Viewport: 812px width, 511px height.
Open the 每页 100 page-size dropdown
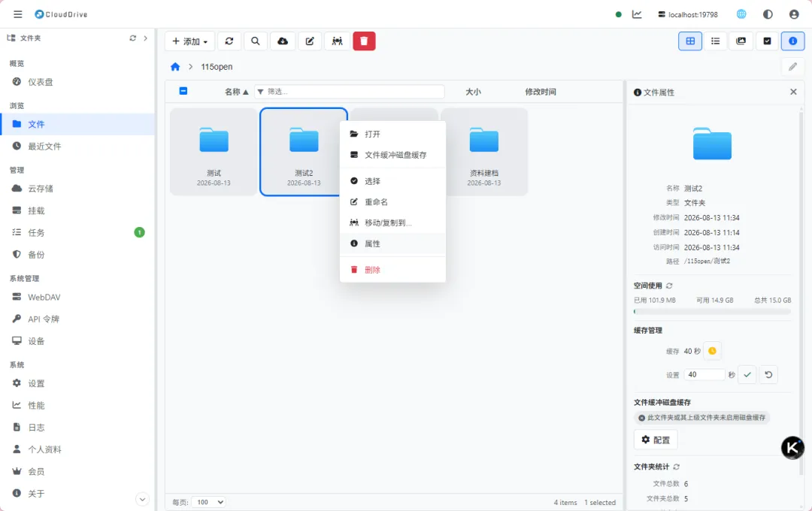[209, 502]
